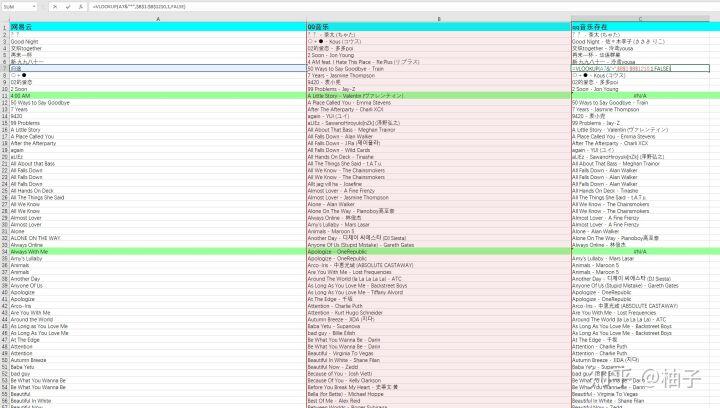Screen dimensions: 720x408
Task: Select '9420' cell in column A
Action: coord(158,117)
